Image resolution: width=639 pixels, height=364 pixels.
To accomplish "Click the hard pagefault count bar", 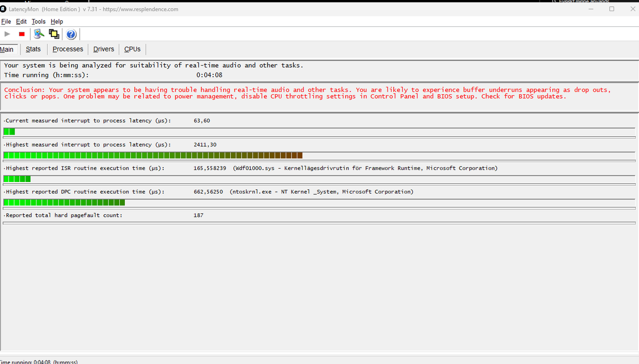I will pyautogui.click(x=319, y=223).
